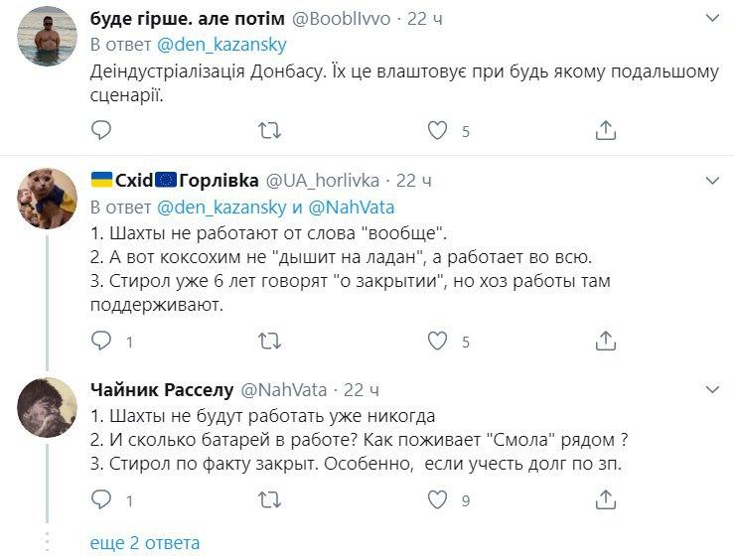
Task: Share the NahVata tweet
Action: click(606, 499)
